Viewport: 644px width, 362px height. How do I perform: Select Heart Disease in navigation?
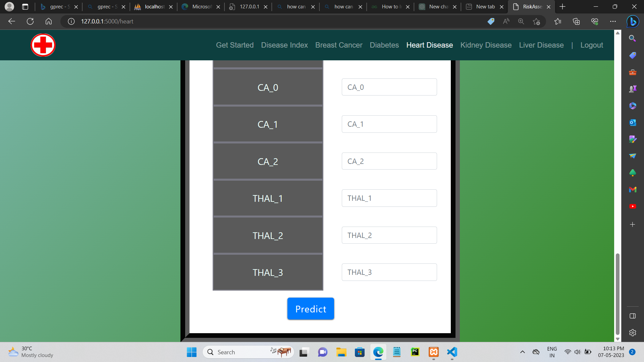point(430,45)
